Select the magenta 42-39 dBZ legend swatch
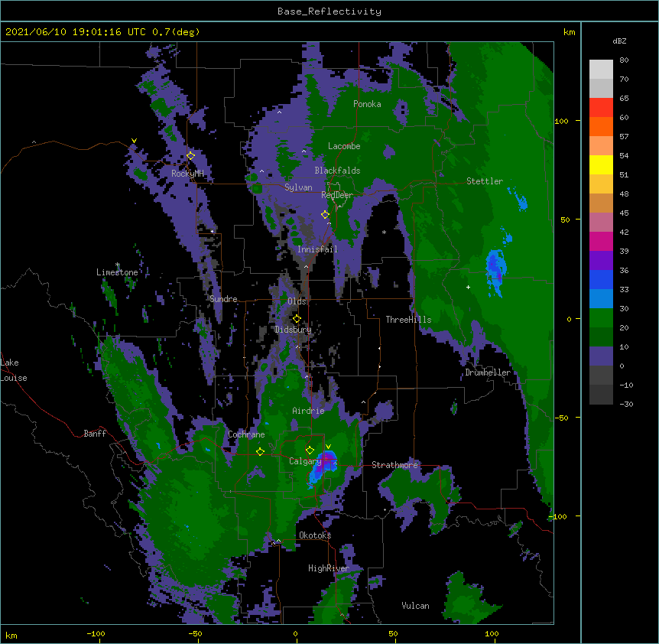The height and width of the screenshot is (644, 659). [x=601, y=241]
